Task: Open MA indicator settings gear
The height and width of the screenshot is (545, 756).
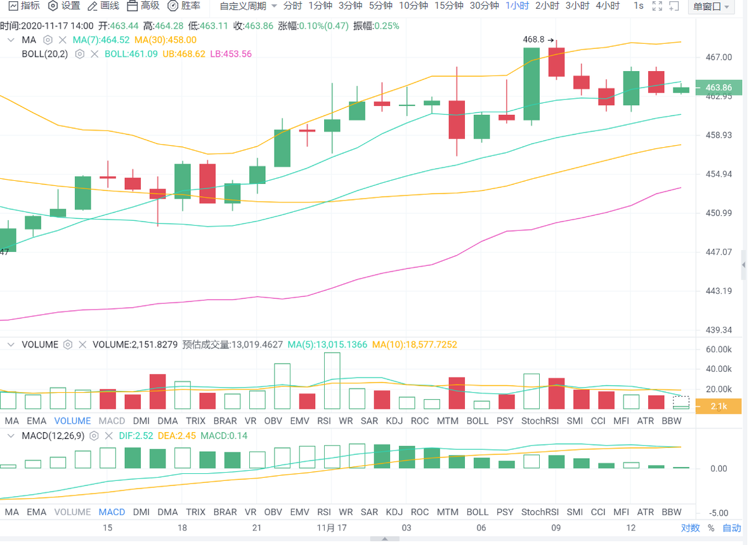Action: coord(48,40)
